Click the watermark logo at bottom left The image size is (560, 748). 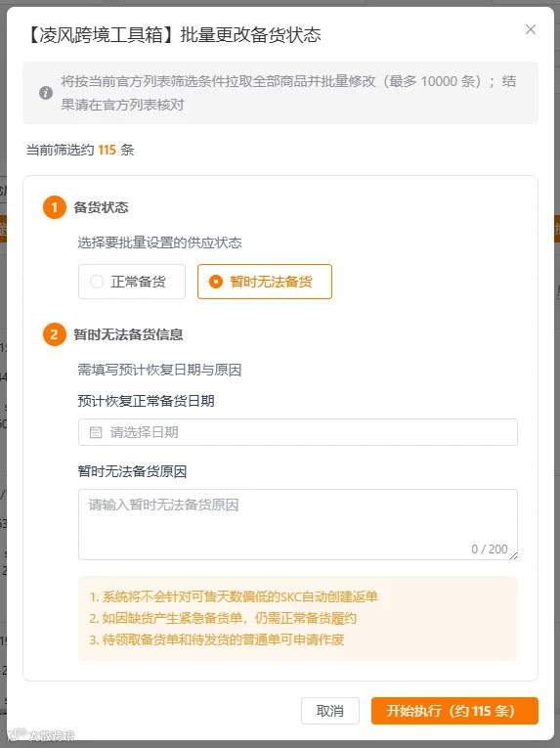tap(40, 735)
